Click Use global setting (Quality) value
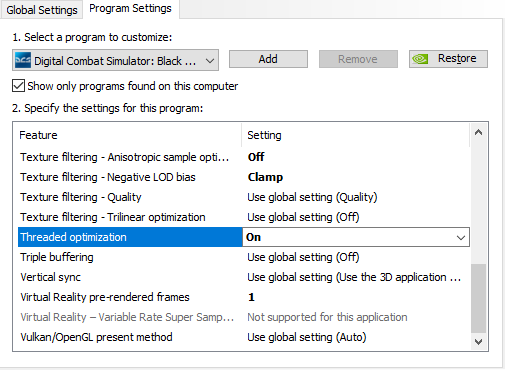 point(312,197)
